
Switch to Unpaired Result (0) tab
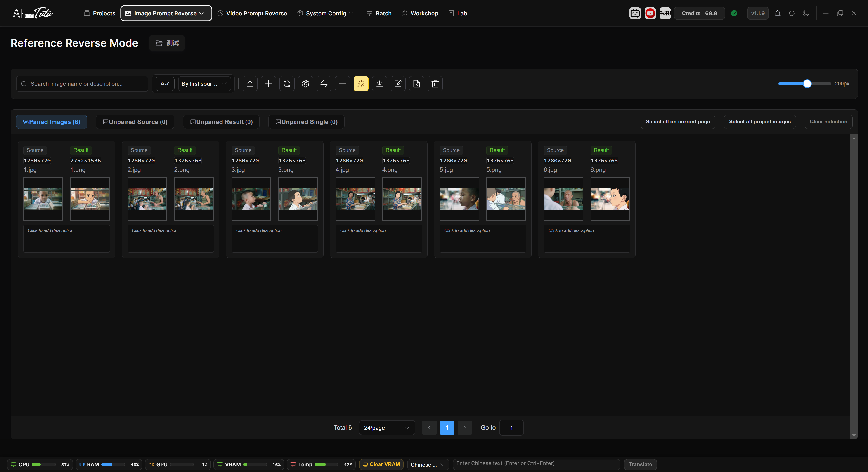(221, 122)
